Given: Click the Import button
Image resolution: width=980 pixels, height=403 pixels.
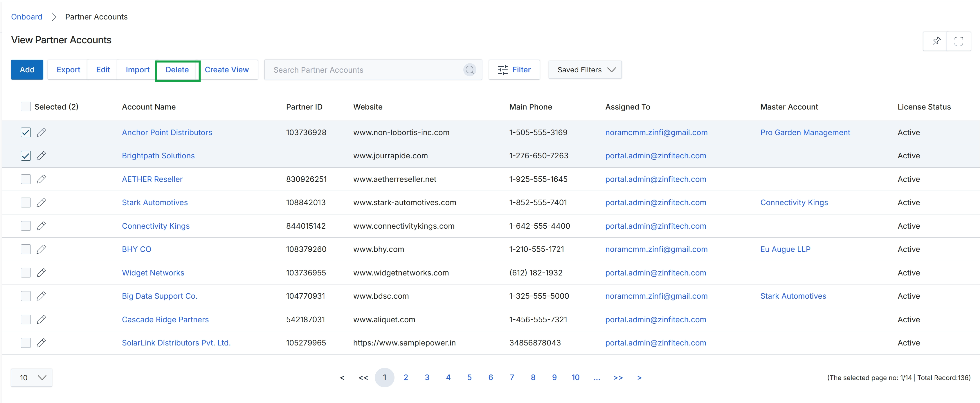Looking at the screenshot, I should tap(137, 70).
